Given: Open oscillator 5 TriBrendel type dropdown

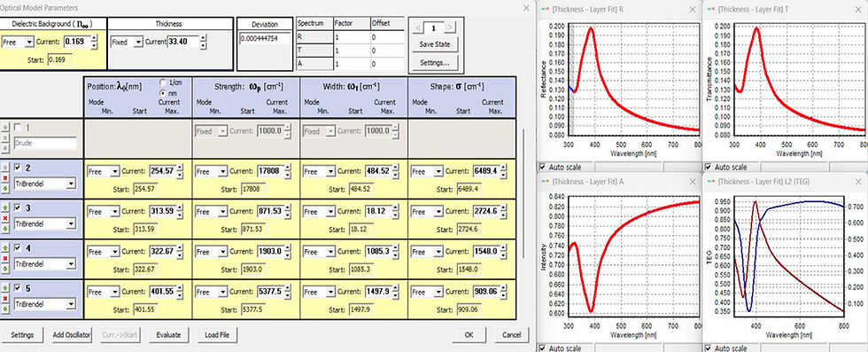Looking at the screenshot, I should (x=45, y=304).
